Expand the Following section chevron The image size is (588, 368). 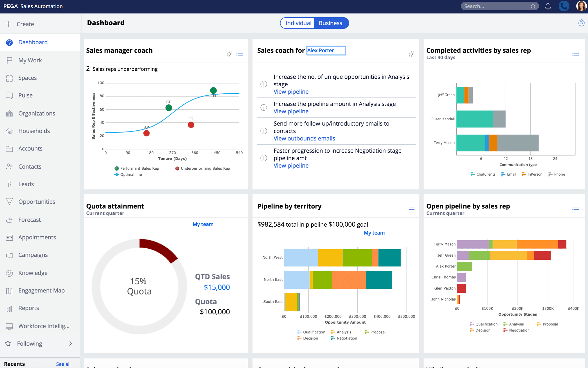[70, 343]
